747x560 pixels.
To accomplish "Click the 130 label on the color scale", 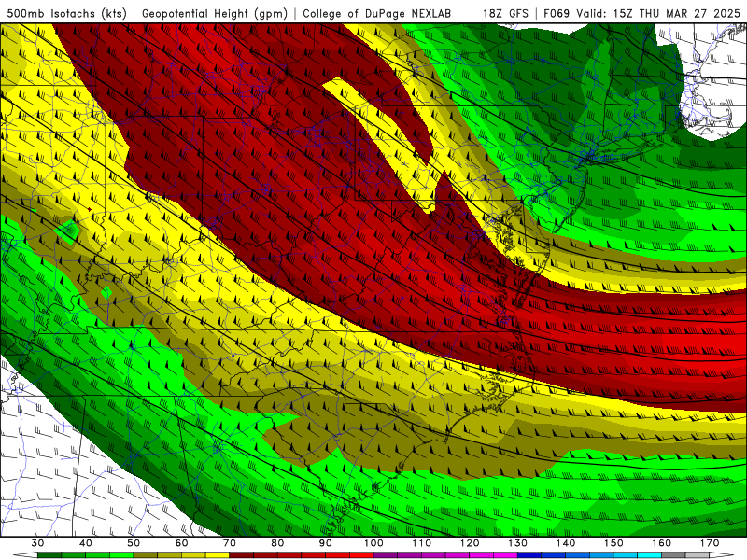I will (518, 543).
